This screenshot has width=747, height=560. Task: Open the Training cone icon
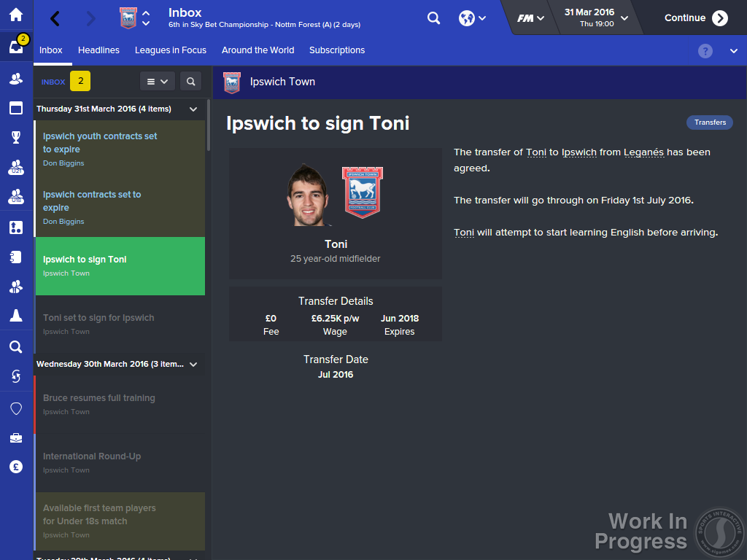16,315
